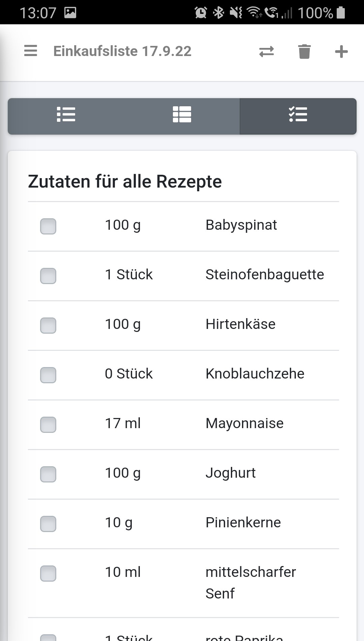Image resolution: width=364 pixels, height=641 pixels.
Task: Switch to table grid view tab
Action: tap(182, 115)
